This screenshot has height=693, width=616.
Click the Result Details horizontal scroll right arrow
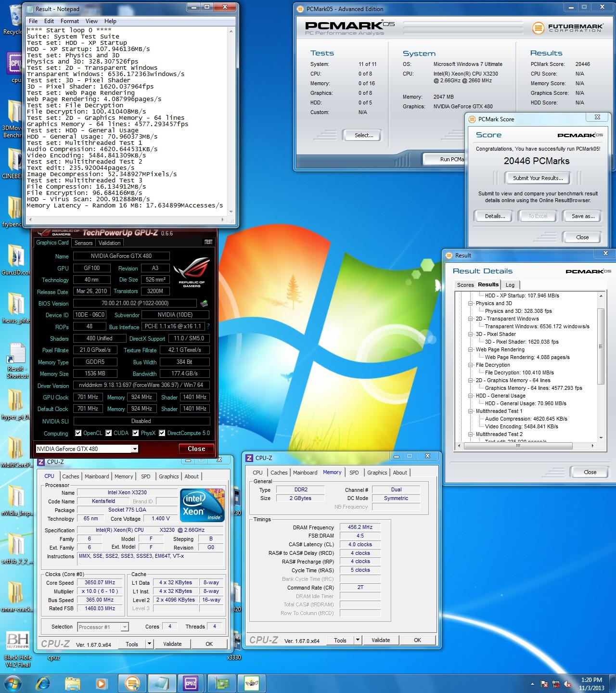click(x=593, y=446)
